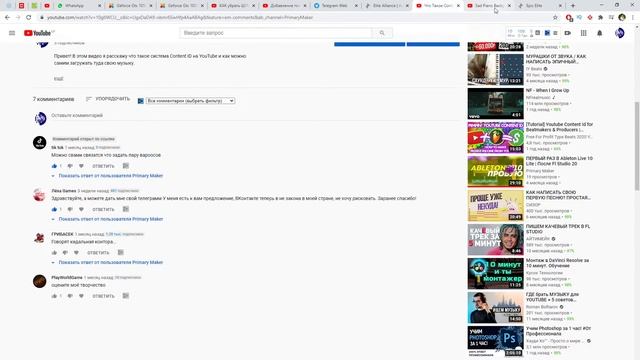This screenshot has width=640, height=360.
Task: Open the NF - When I Grow Up thumbnail
Action: (496, 104)
